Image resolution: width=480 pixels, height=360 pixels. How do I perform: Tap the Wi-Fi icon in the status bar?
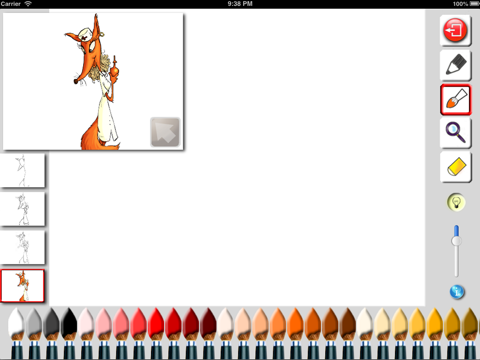(x=28, y=4)
